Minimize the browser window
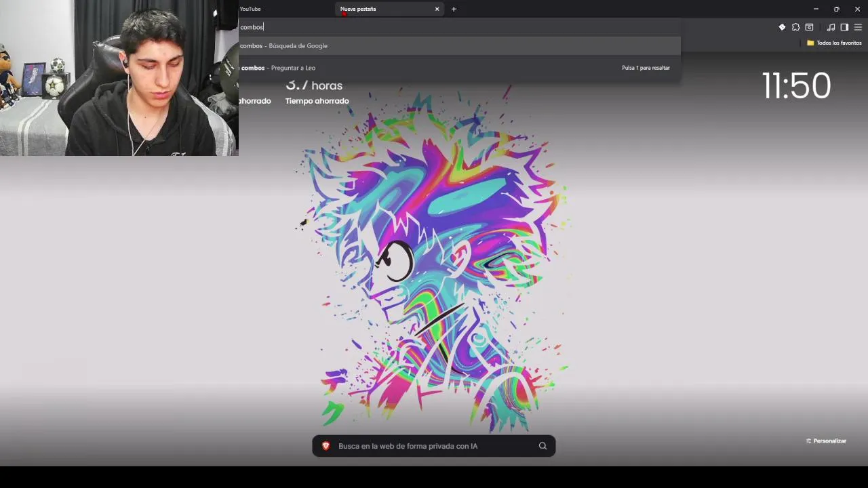The height and width of the screenshot is (488, 868). pos(816,9)
